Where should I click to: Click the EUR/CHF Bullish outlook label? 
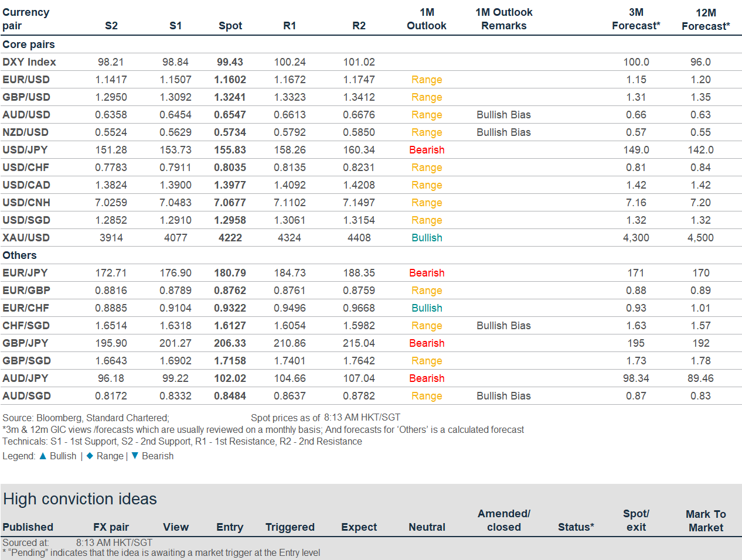tap(427, 308)
